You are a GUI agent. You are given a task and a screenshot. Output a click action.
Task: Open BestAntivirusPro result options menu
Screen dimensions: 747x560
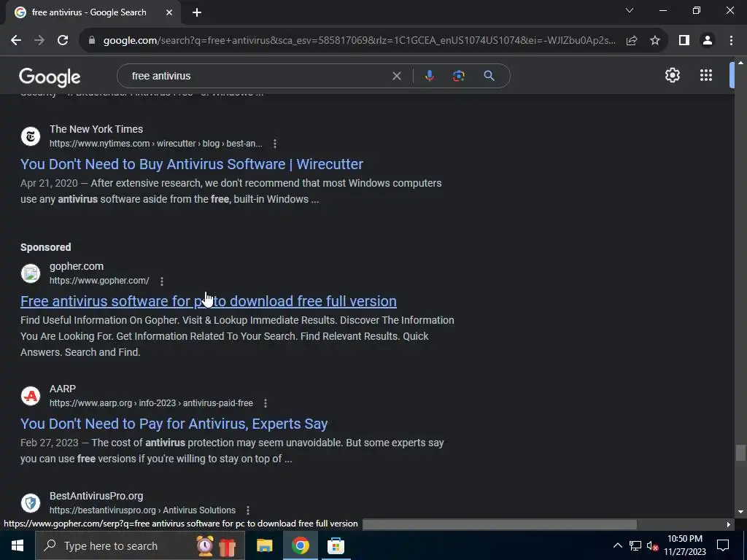tap(248, 510)
